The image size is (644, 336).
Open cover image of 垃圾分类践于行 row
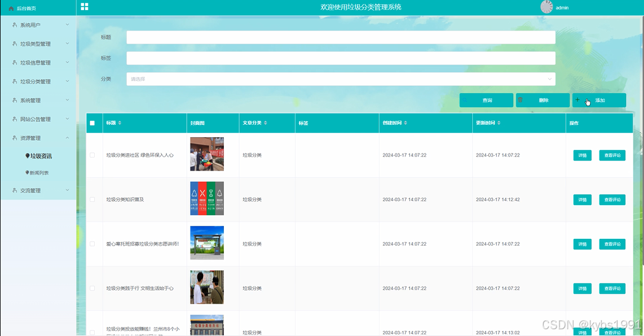pos(207,287)
